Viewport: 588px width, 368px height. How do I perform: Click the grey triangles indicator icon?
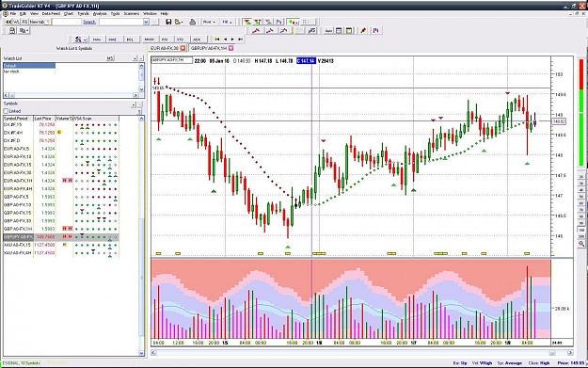click(268, 22)
